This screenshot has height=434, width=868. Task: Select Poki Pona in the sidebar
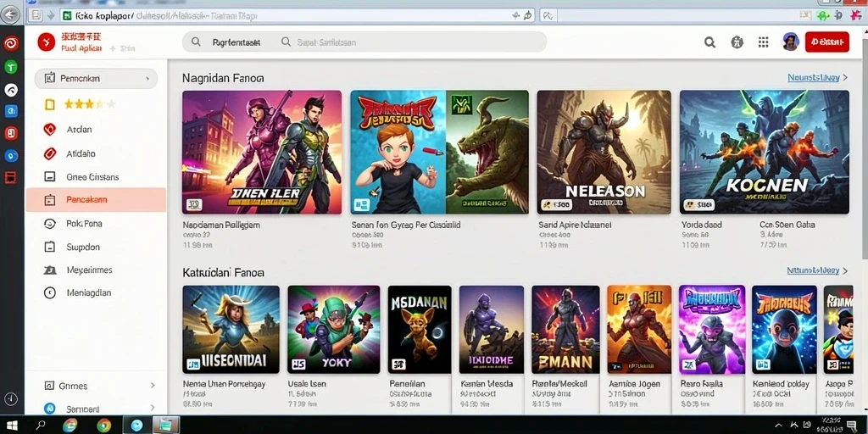tap(84, 224)
